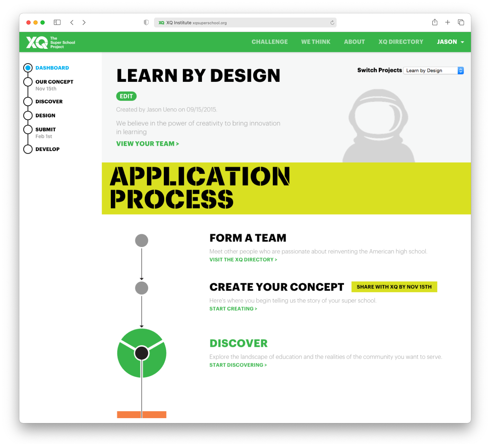Open the We Think nav item

(315, 42)
